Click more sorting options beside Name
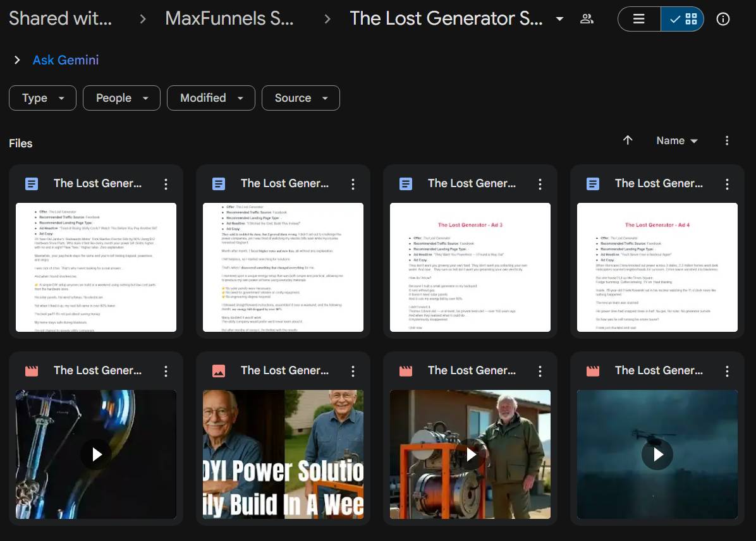The width and height of the screenshot is (756, 541). click(727, 140)
